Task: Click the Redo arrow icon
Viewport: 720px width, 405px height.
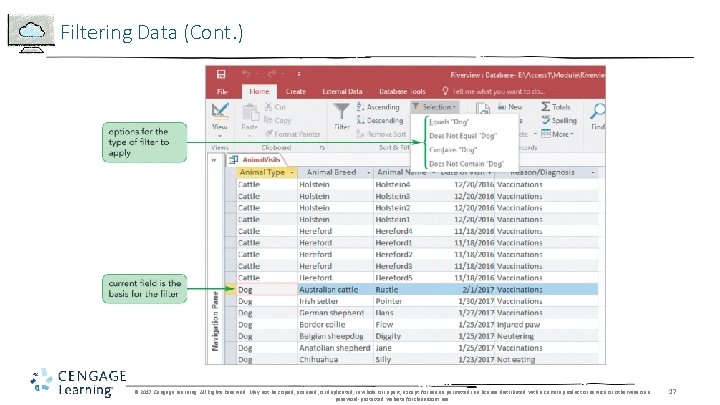Action: [272, 74]
